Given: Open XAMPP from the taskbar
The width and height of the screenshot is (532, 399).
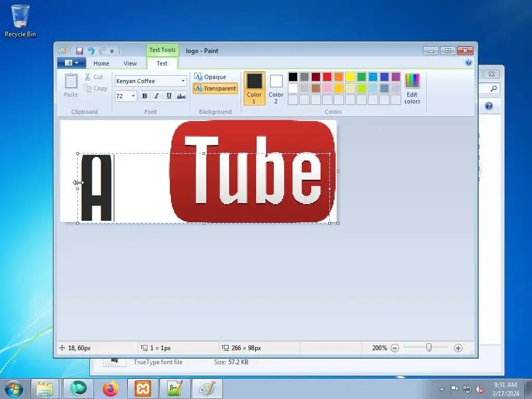Looking at the screenshot, I should tap(143, 389).
